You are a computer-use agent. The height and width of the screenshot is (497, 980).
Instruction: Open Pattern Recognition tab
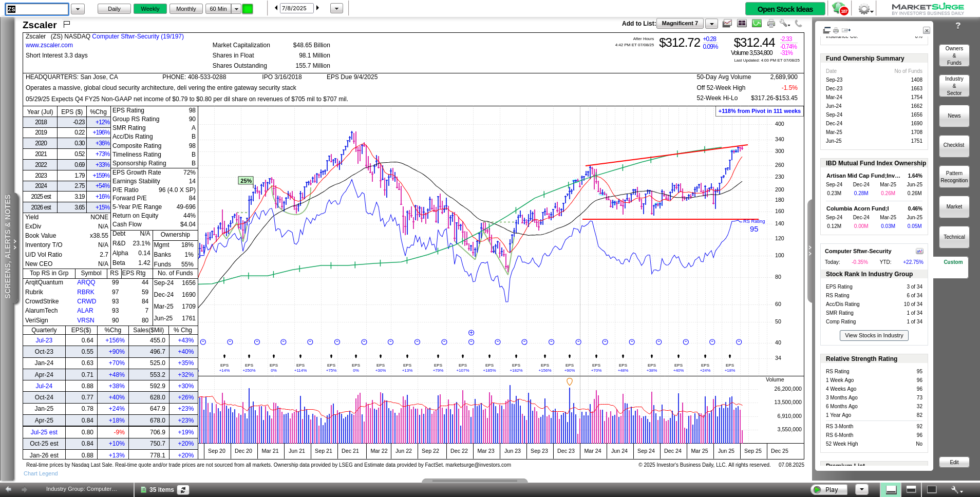click(x=954, y=177)
